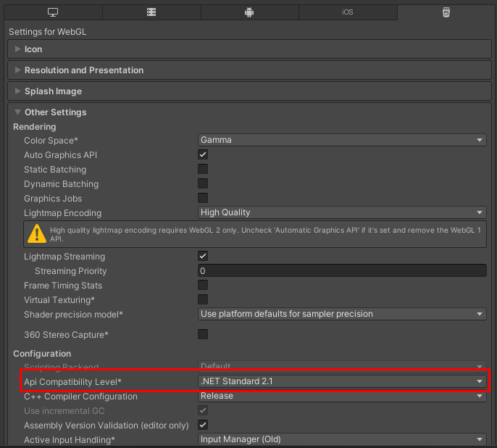497x448 pixels.
Task: Click the Streaming Priority input field
Action: pyautogui.click(x=342, y=271)
